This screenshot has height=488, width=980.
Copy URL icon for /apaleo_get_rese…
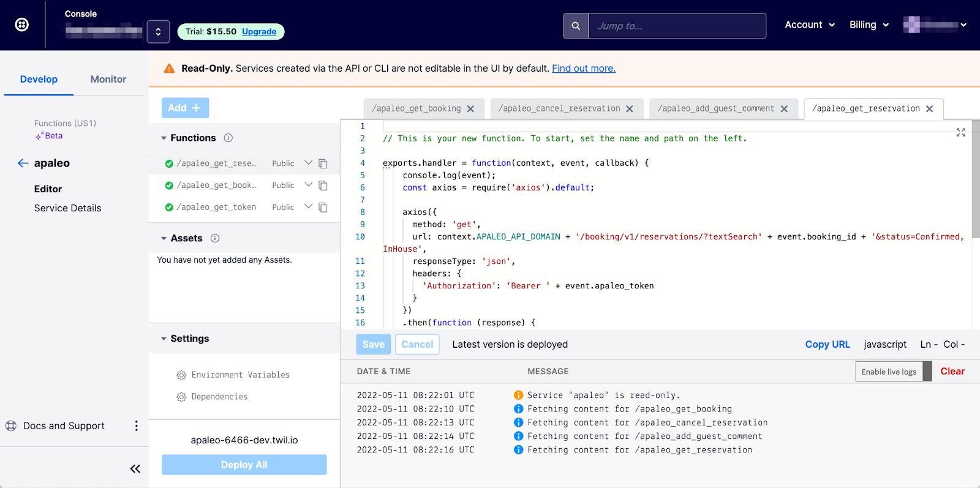click(x=323, y=163)
